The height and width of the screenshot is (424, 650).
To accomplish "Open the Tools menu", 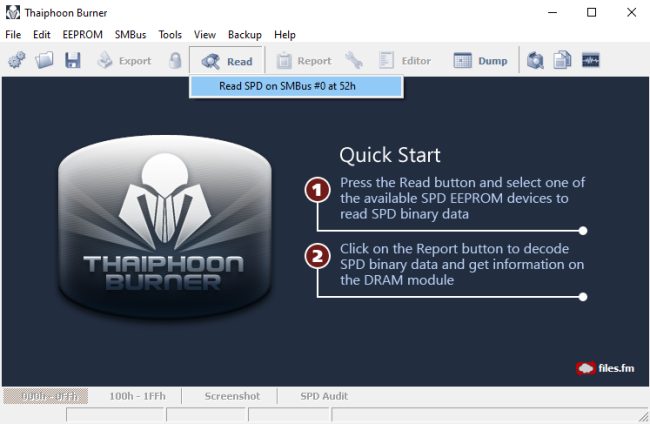I will pos(170,35).
